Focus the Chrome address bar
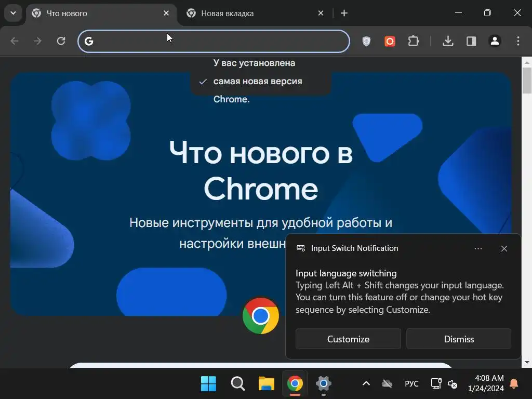The image size is (532, 399). tap(214, 41)
